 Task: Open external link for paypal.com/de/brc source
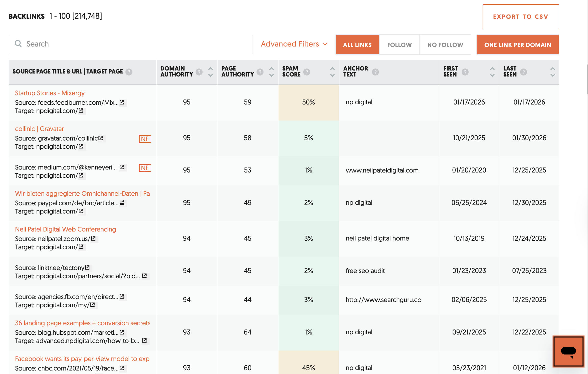click(x=122, y=203)
